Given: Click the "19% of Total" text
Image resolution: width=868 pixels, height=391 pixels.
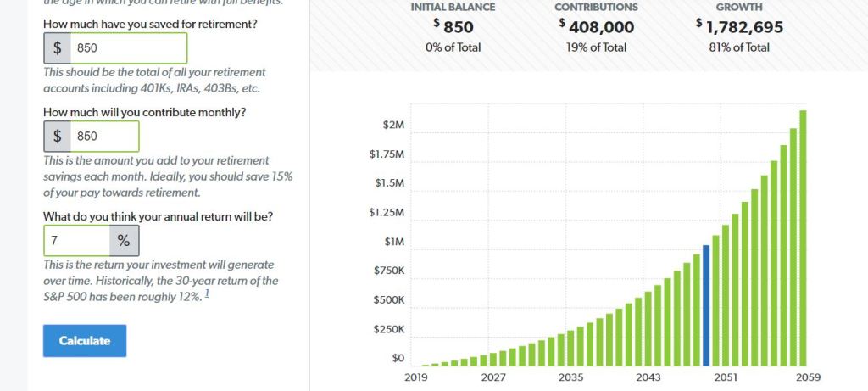Looking at the screenshot, I should (597, 47).
